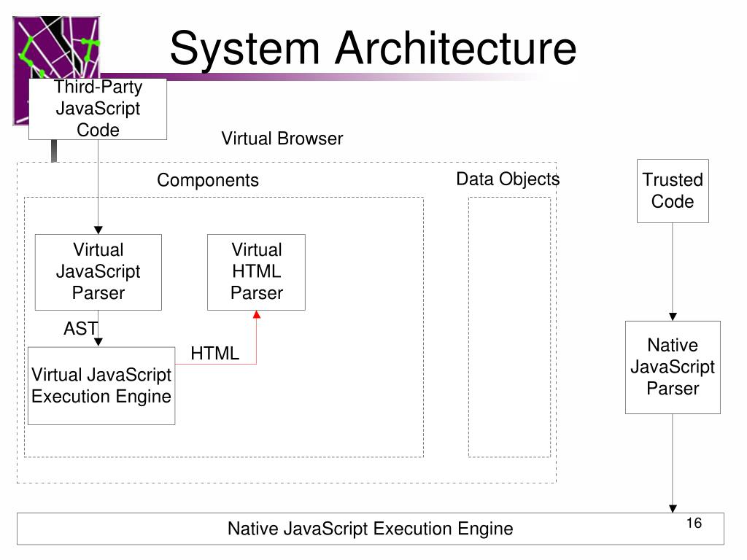Select the 'Native JavaScript Execution Engine' bar
The image size is (747, 560).
point(370,529)
